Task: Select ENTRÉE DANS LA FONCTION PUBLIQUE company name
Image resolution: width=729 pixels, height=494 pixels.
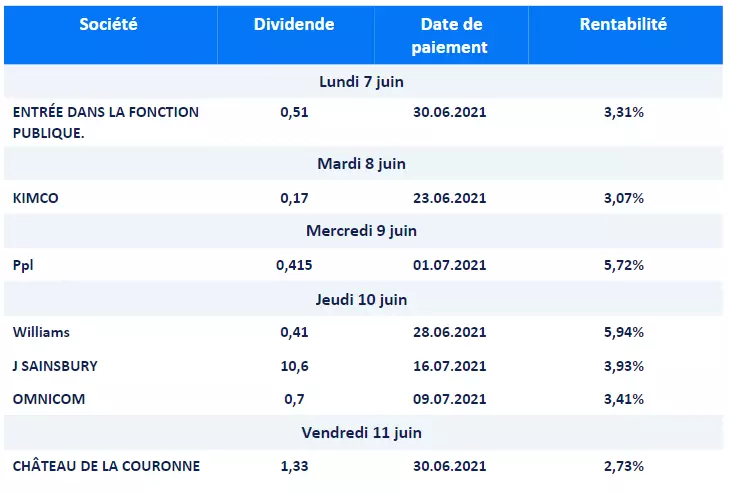Action: (x=106, y=122)
